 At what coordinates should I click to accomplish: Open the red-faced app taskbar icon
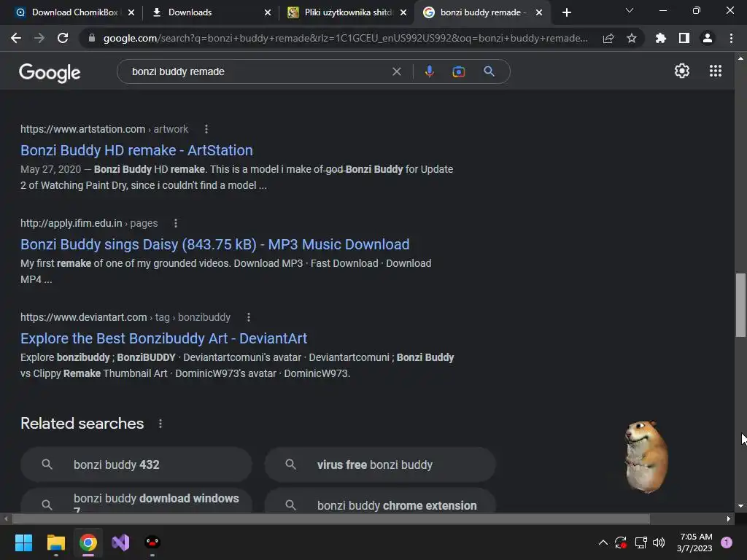click(152, 542)
